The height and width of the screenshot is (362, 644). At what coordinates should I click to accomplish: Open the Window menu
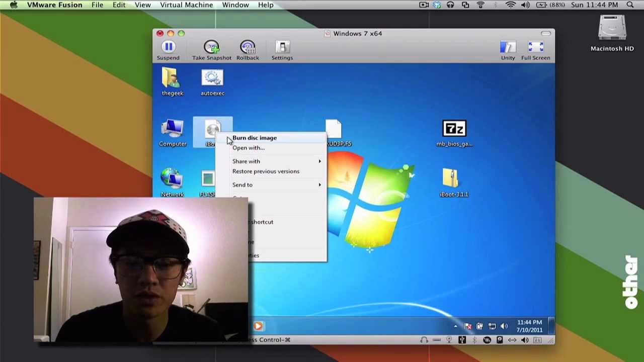tap(235, 5)
